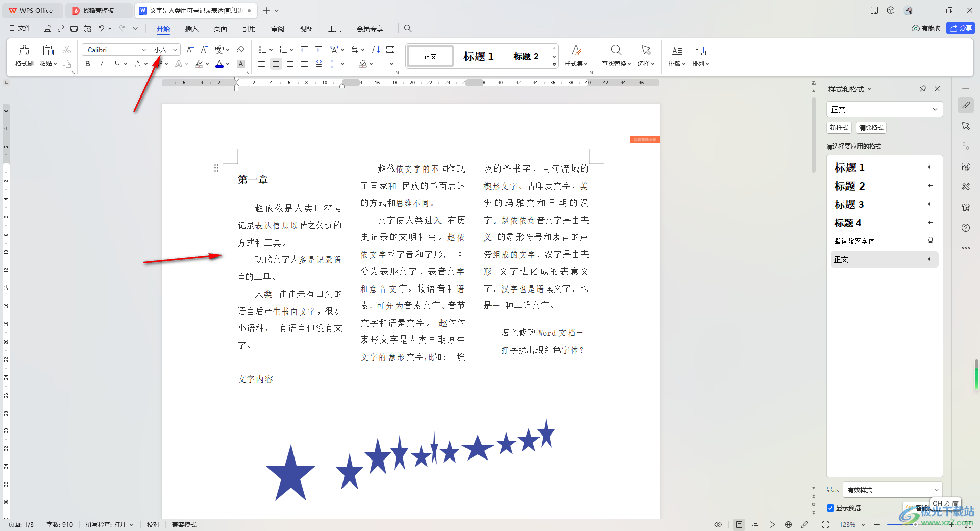Apply Heading 3 from the styles list
Screen dimensions: 980x531
click(884, 204)
